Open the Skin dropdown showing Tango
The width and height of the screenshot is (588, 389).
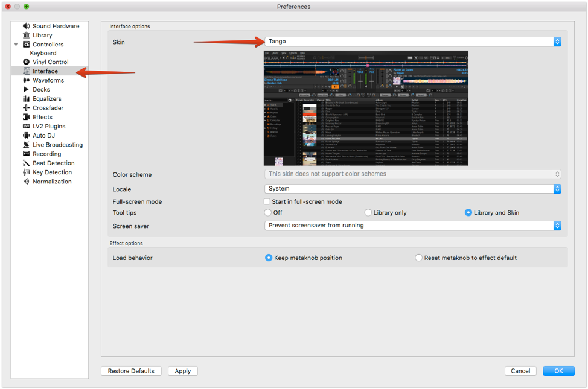point(413,42)
